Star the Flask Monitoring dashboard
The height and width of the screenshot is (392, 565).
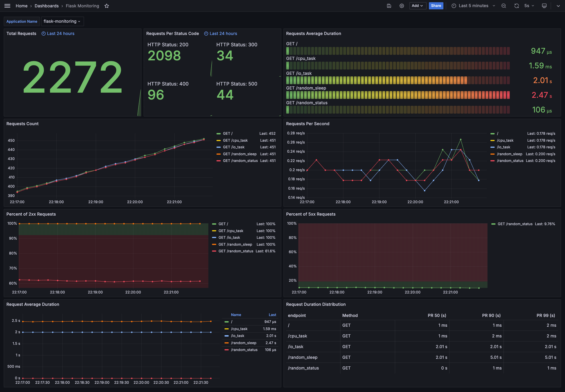click(107, 6)
